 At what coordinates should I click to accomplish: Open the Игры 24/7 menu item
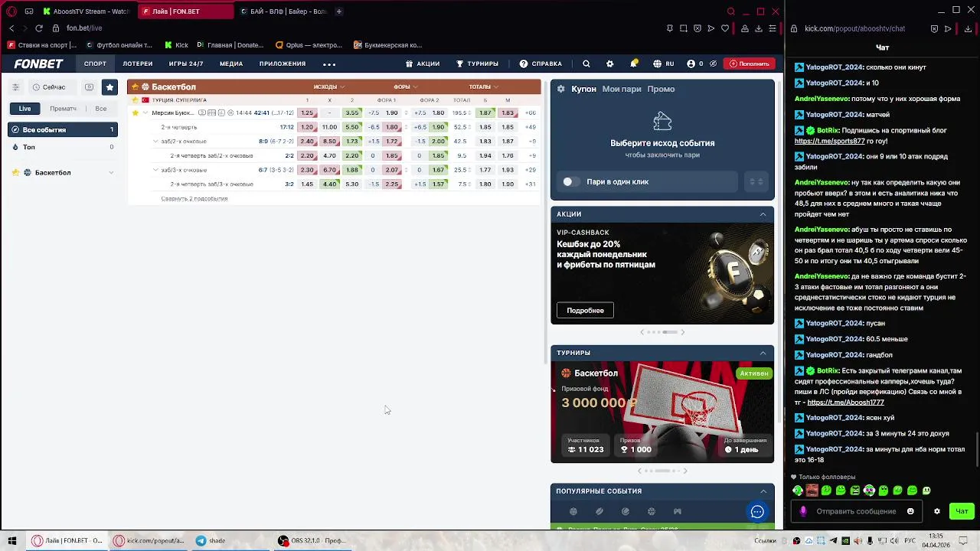click(x=186, y=64)
